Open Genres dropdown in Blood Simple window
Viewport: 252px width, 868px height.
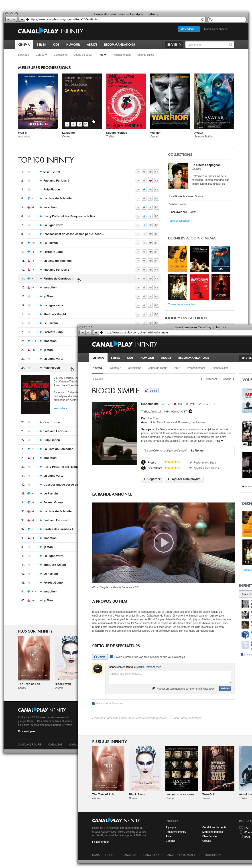pos(115,368)
